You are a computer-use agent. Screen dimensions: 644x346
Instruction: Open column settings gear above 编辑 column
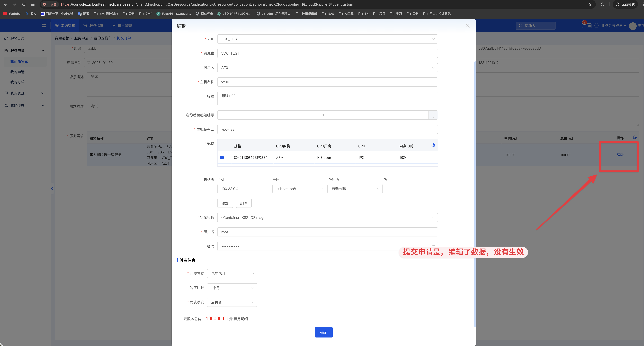point(635,137)
